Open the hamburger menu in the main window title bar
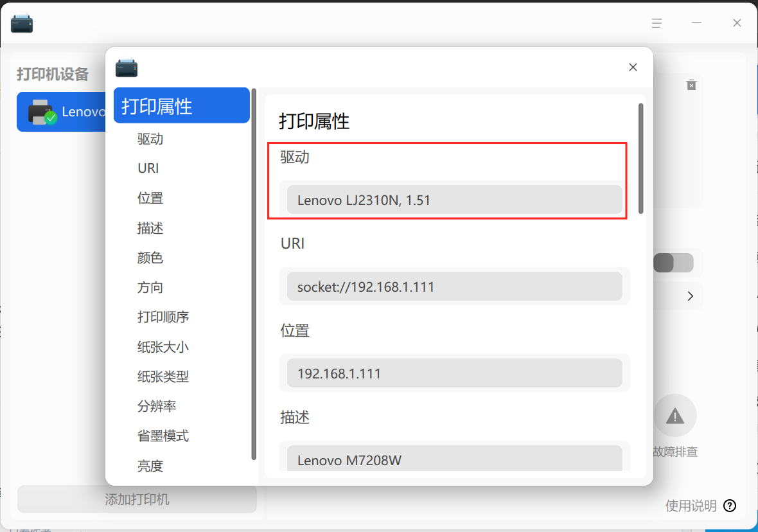The height and width of the screenshot is (532, 758). click(x=656, y=22)
